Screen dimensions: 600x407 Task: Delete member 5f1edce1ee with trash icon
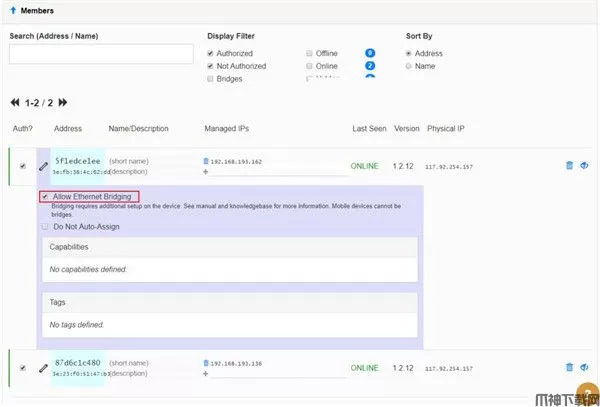569,166
